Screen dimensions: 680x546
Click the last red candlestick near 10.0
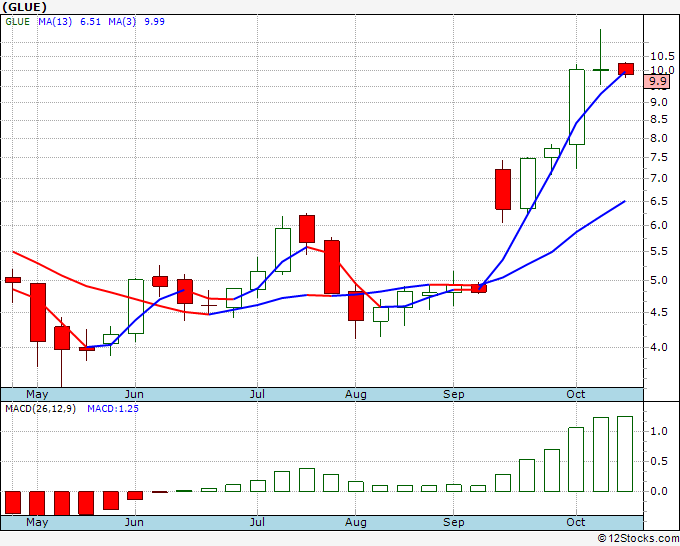click(626, 69)
